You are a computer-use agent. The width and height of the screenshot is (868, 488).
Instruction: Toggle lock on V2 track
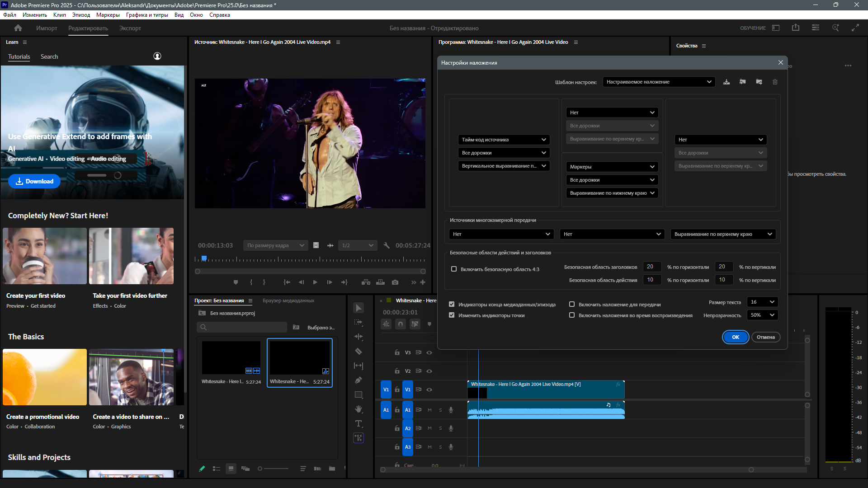(x=397, y=371)
